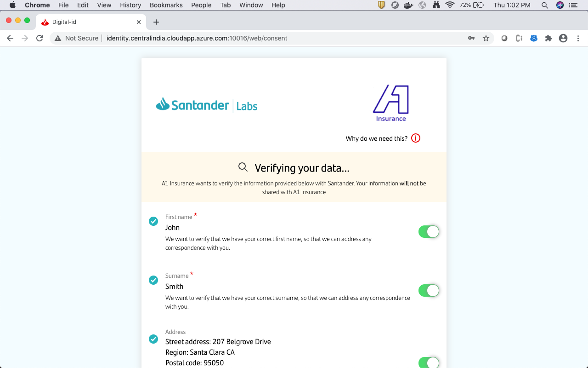
Task: Click the gray 'Address' field label
Action: pos(175,332)
